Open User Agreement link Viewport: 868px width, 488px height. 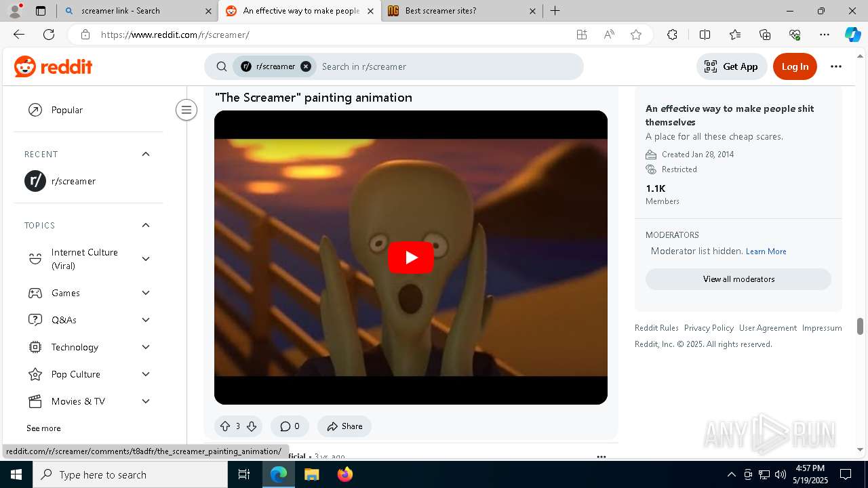tap(768, 328)
